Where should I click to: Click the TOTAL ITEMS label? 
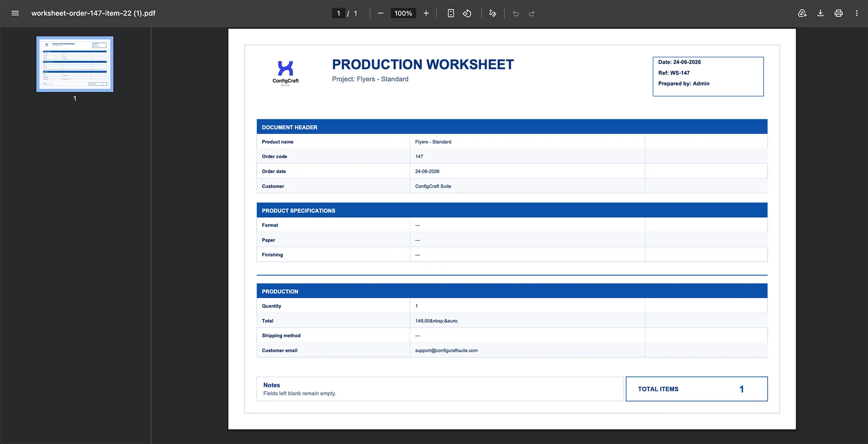coord(658,389)
